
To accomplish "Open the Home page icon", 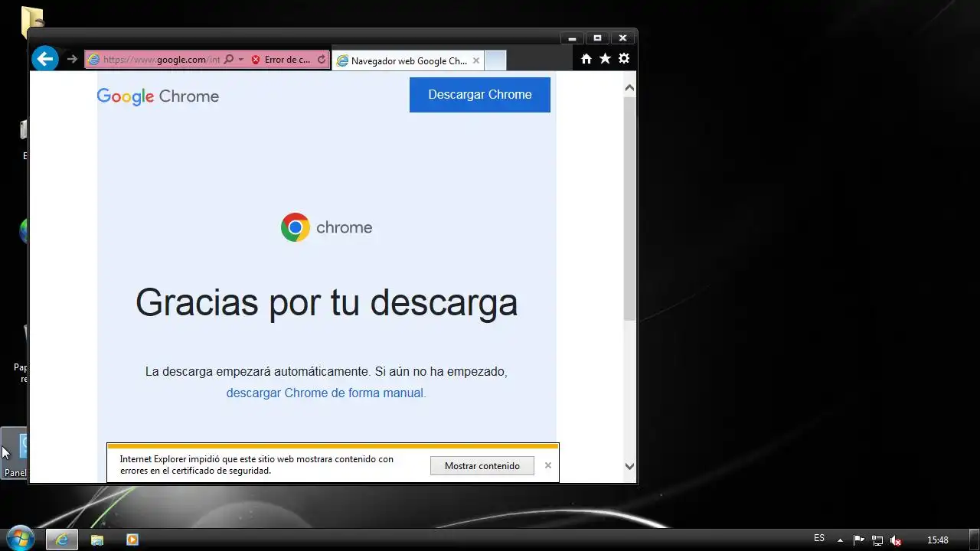I will 586,59.
